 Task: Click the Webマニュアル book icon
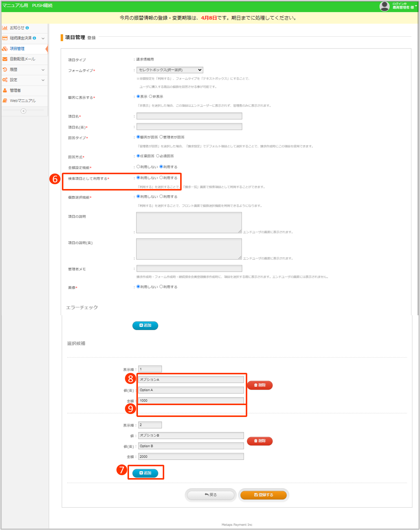pyautogui.click(x=5, y=101)
